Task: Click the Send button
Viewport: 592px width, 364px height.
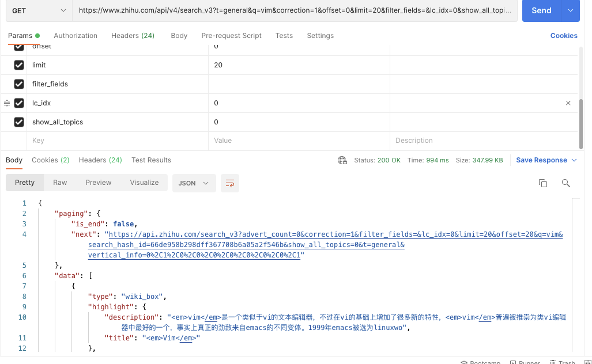Action: coord(541,10)
